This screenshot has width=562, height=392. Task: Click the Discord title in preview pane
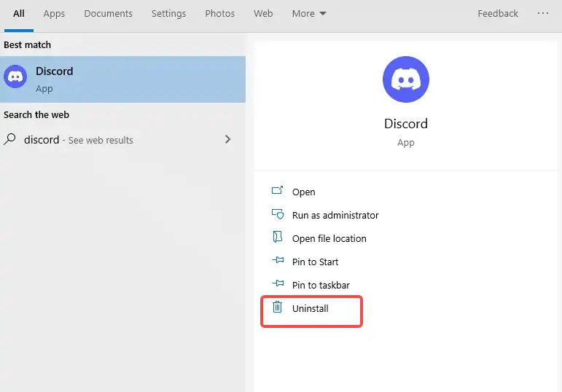(x=406, y=124)
